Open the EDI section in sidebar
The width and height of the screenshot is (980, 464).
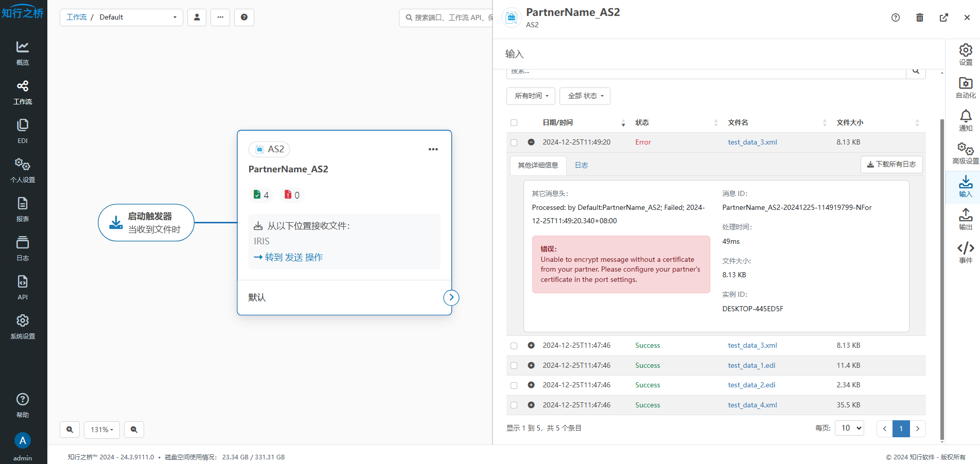23,131
